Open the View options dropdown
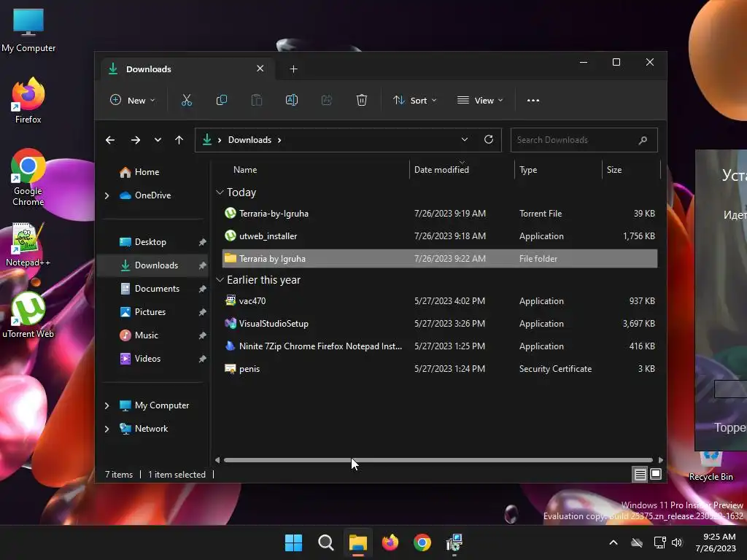This screenshot has height=560, width=747. click(480, 100)
